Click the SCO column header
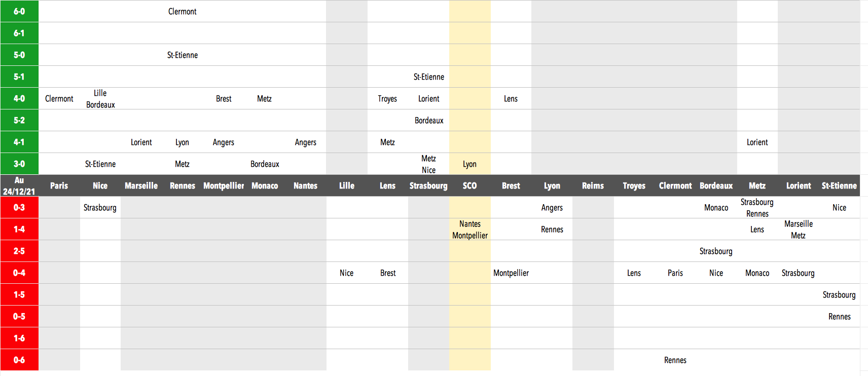Viewport: 868px width, 376px height. (x=469, y=185)
